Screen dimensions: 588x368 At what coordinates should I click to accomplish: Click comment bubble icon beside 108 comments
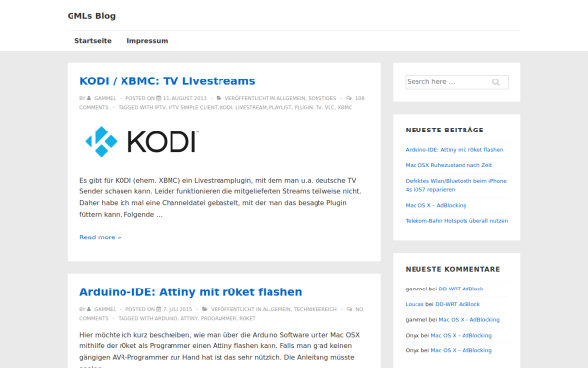349,98
